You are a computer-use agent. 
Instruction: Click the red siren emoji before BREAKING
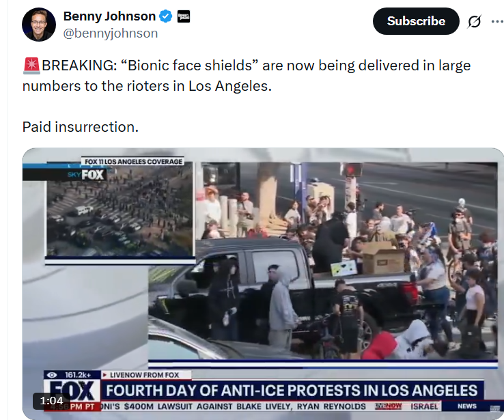pos(31,66)
